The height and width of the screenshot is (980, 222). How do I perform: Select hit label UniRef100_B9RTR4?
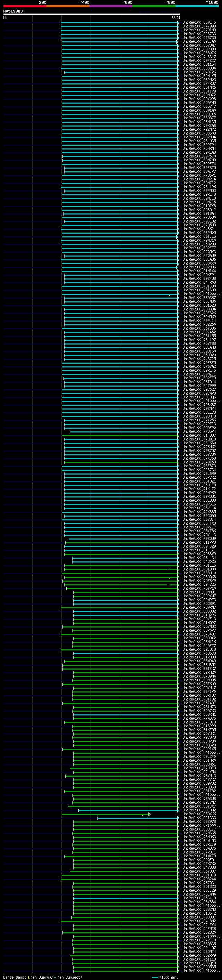point(199,145)
